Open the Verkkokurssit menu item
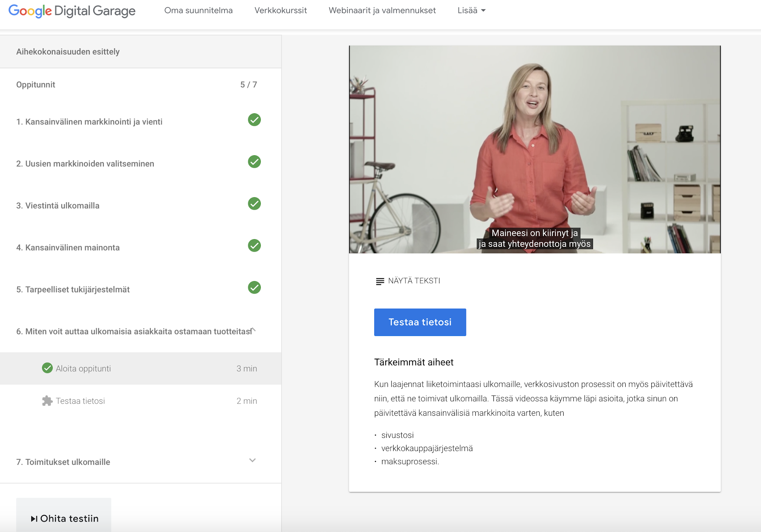This screenshot has width=761, height=532. click(x=281, y=10)
